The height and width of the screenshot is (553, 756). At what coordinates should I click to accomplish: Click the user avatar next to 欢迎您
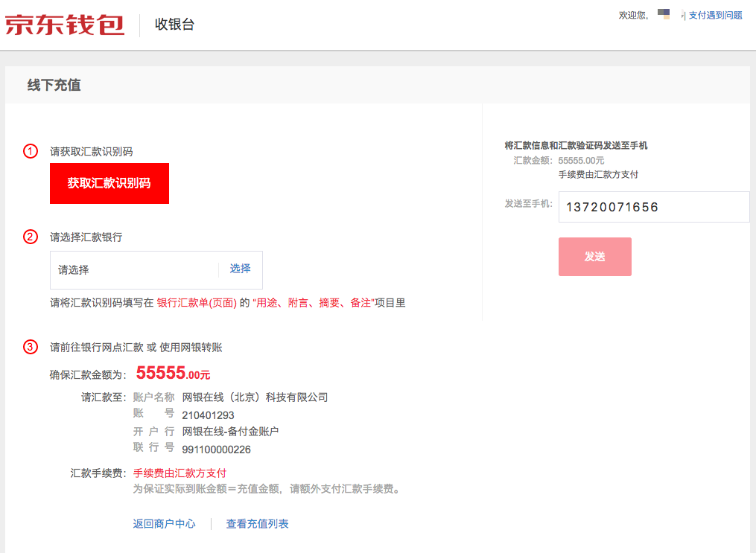[664, 14]
